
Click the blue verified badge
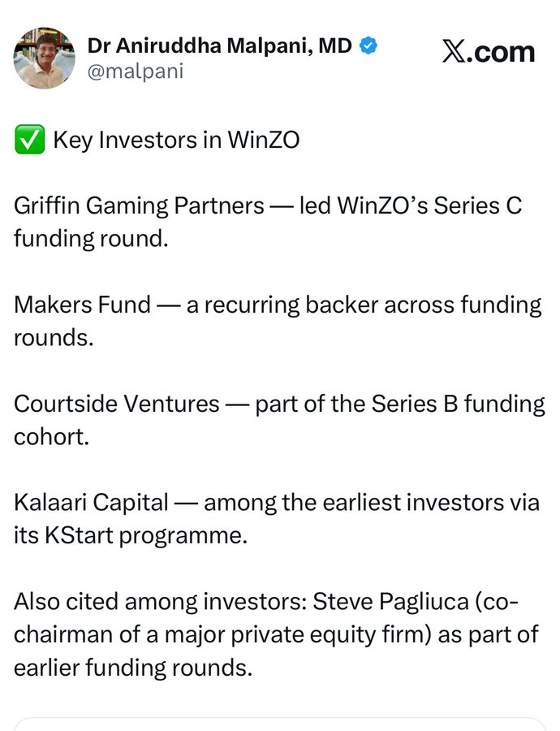(369, 45)
